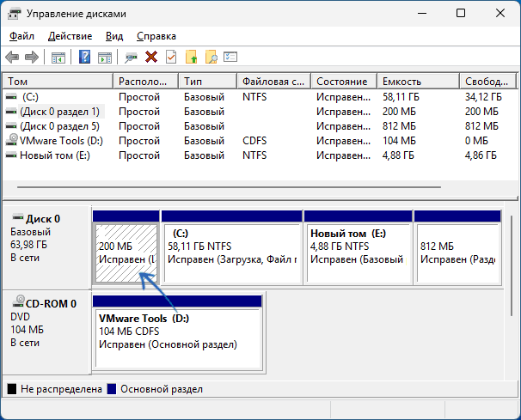Select the hatched 200 МБ partition block
This screenshot has width=521, height=420.
(126, 253)
